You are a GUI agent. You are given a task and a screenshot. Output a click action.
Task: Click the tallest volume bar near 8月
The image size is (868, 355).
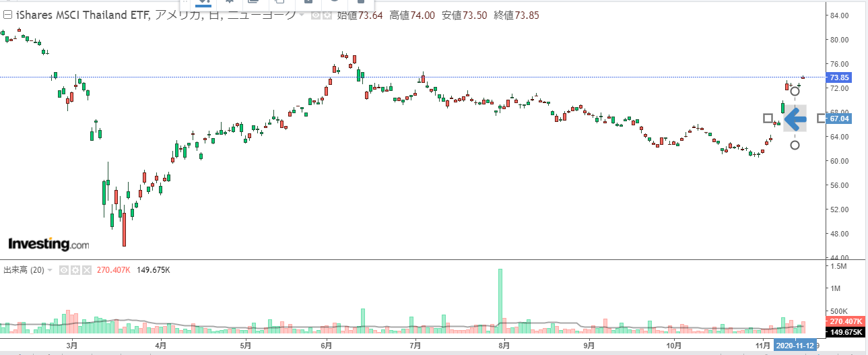500,301
